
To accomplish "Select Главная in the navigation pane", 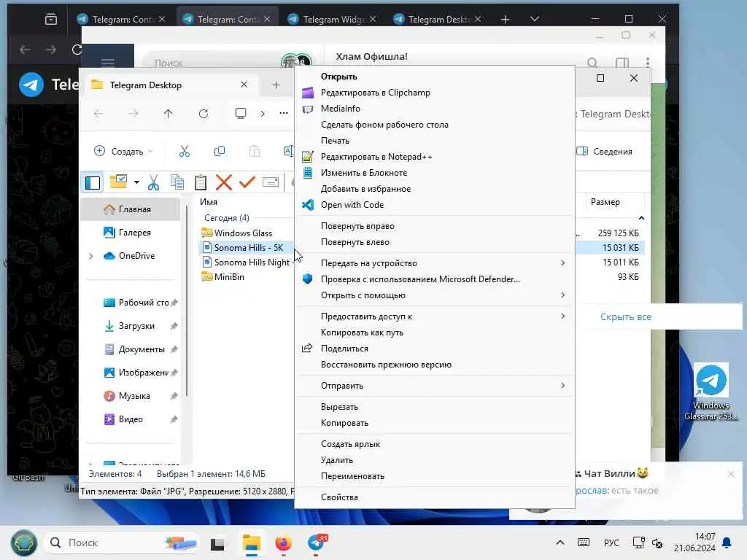I will pyautogui.click(x=130, y=209).
